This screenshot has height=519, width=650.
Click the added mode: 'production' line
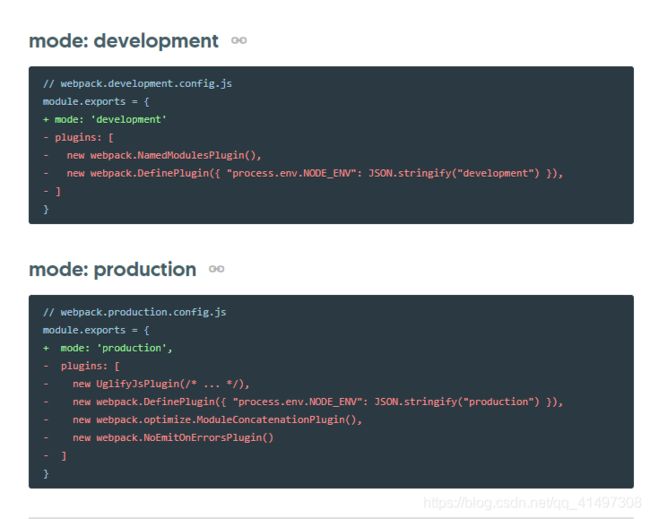point(107,348)
